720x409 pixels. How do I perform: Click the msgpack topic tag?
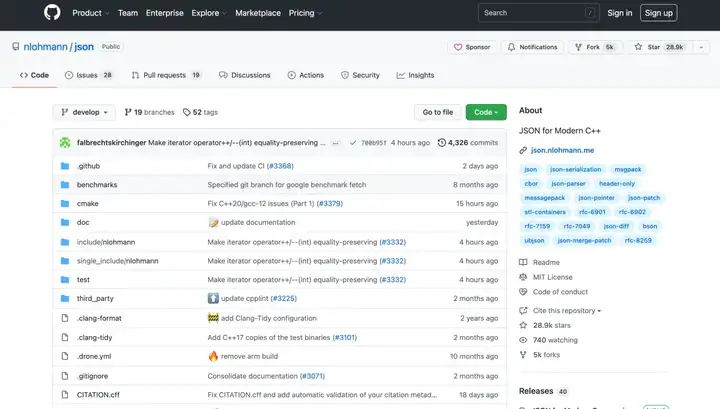click(x=628, y=169)
